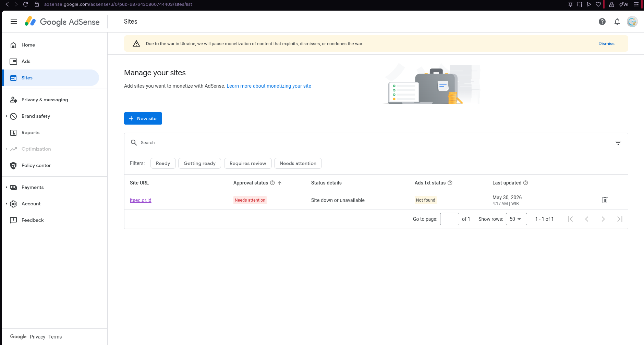Select Sites in the sidebar
This screenshot has width=644, height=345.
click(x=51, y=78)
